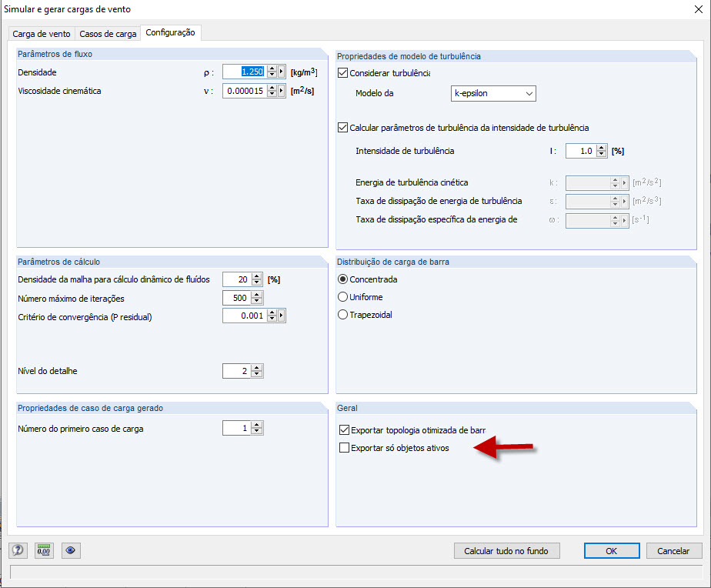Click the max iterations field showing 500
The image size is (711, 588).
pos(237,298)
